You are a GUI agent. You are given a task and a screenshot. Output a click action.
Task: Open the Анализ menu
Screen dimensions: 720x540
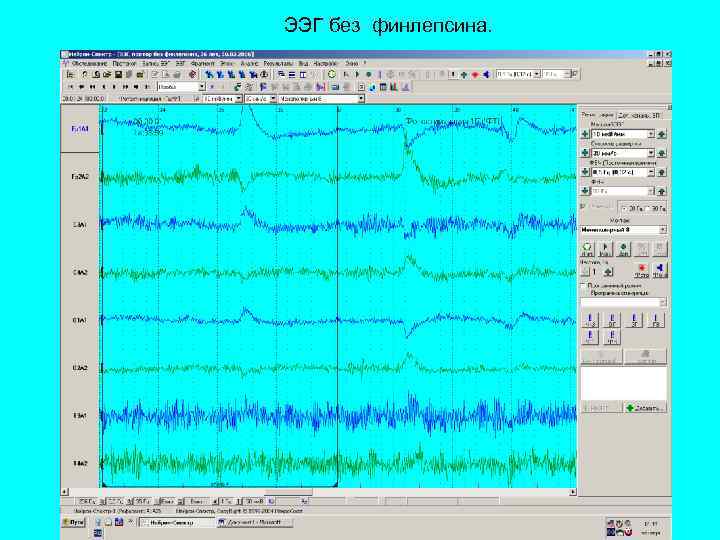(248, 62)
